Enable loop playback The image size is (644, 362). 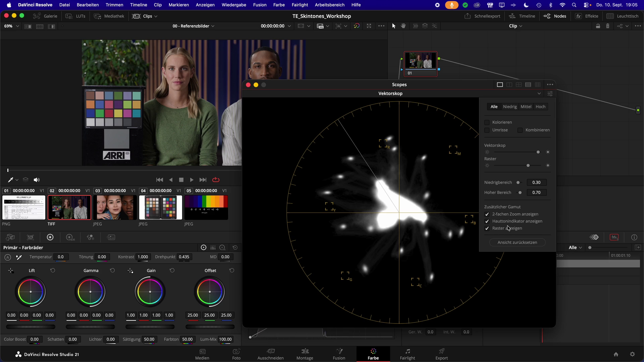216,180
